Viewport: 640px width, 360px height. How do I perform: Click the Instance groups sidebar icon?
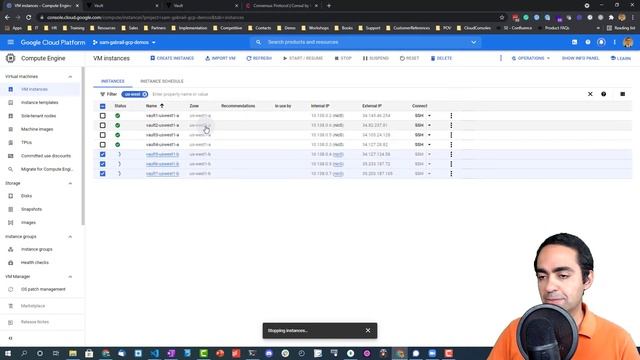point(11,249)
